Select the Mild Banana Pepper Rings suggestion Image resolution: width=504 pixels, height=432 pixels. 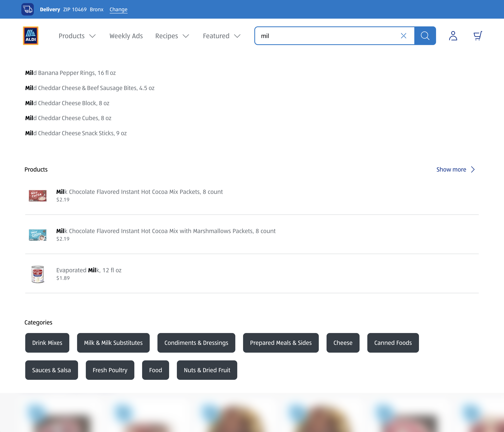point(70,72)
